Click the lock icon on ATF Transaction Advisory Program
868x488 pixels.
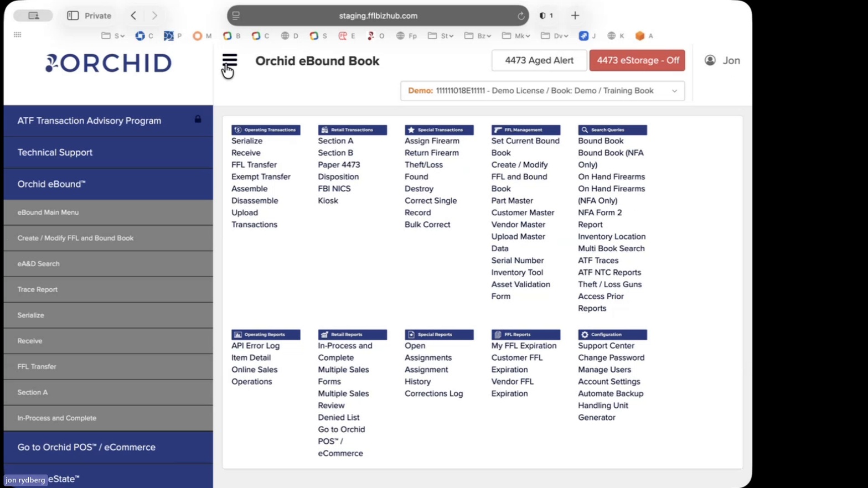[198, 120]
